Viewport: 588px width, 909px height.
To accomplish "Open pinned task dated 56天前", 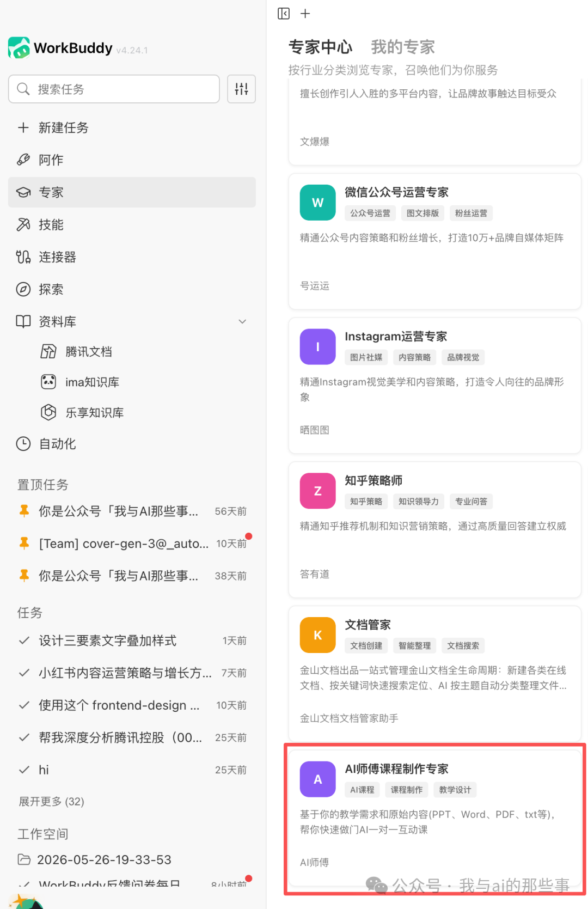I will (132, 511).
